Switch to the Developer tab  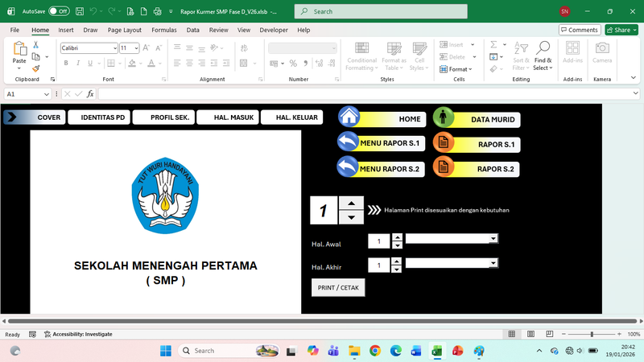point(274,30)
